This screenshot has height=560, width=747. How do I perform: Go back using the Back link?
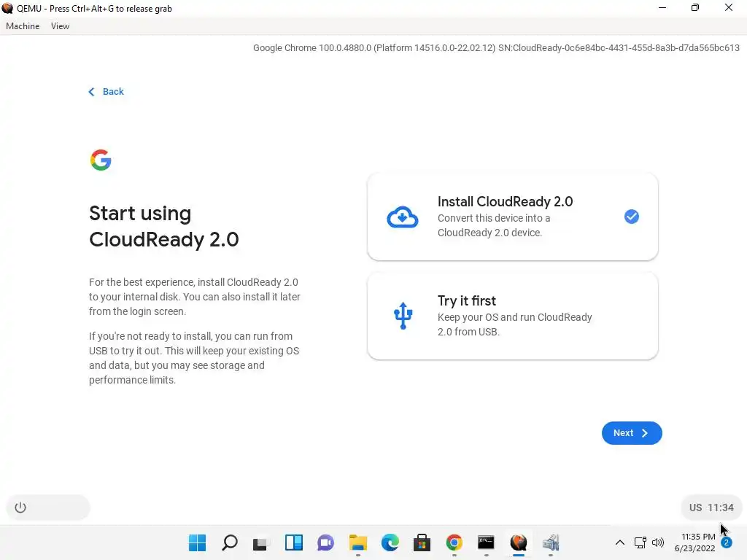click(x=107, y=91)
